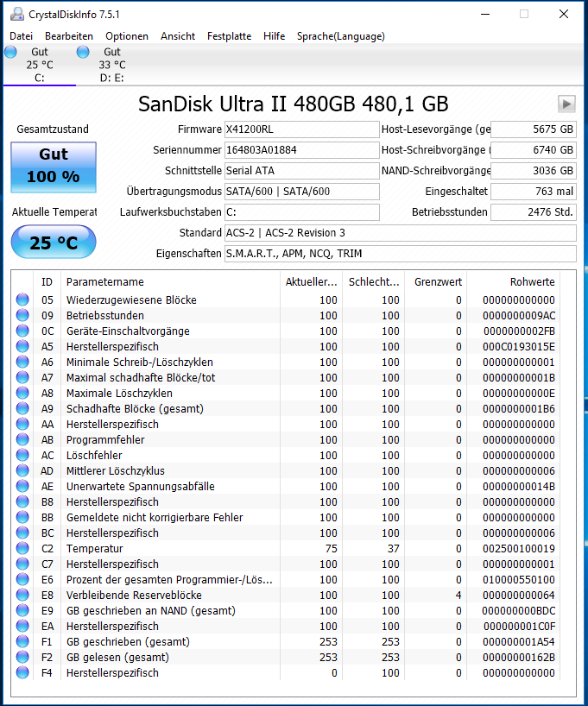Screen dimensions: 588x706
Task: Click the Standard field ACS-2 Revision 3
Action: coord(400,233)
